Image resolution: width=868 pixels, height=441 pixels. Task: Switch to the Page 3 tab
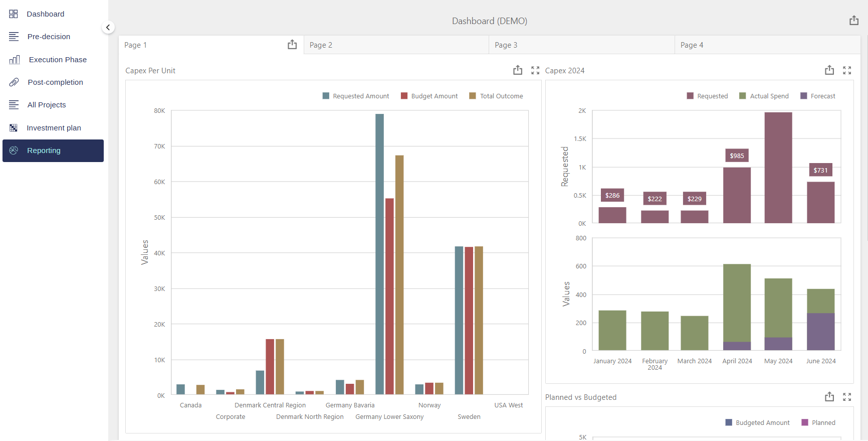pos(582,45)
